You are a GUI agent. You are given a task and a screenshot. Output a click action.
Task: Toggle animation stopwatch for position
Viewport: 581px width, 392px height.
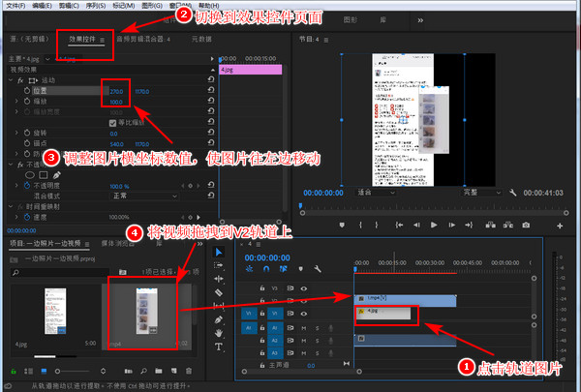(x=27, y=91)
